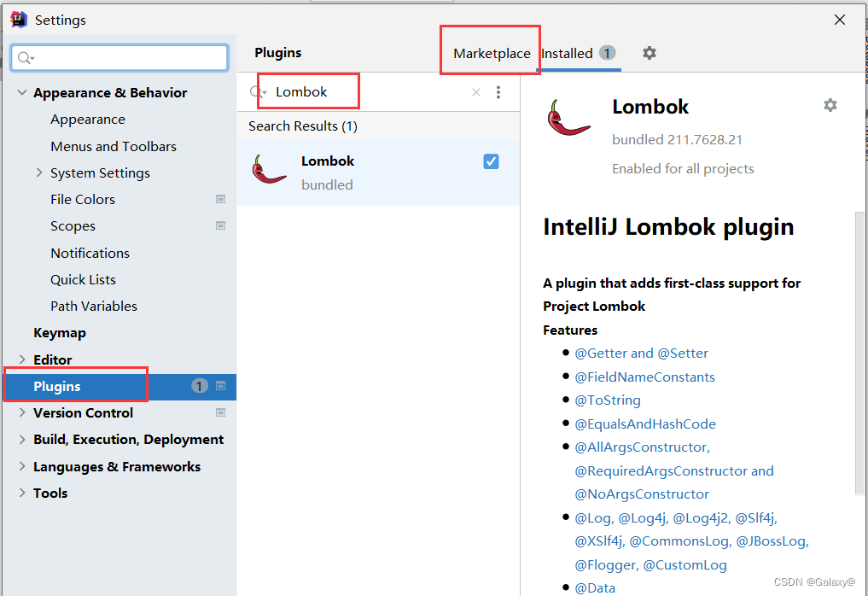Open the Appearance settings page

87,119
